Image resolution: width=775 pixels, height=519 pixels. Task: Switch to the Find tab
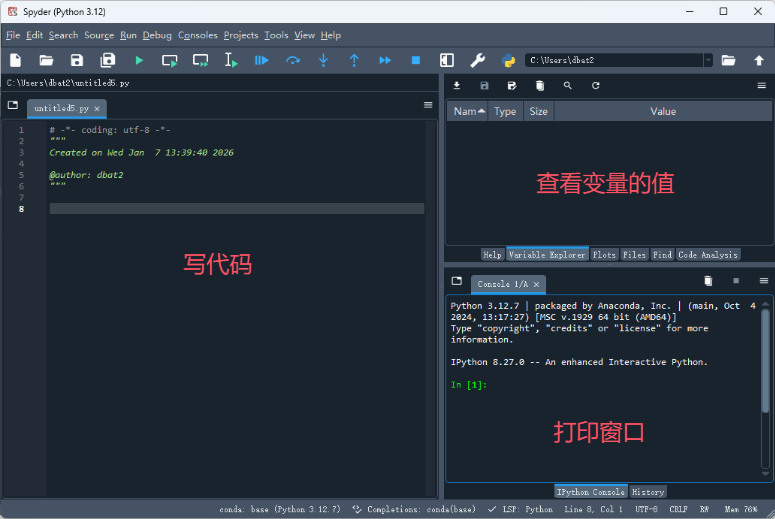pos(662,255)
